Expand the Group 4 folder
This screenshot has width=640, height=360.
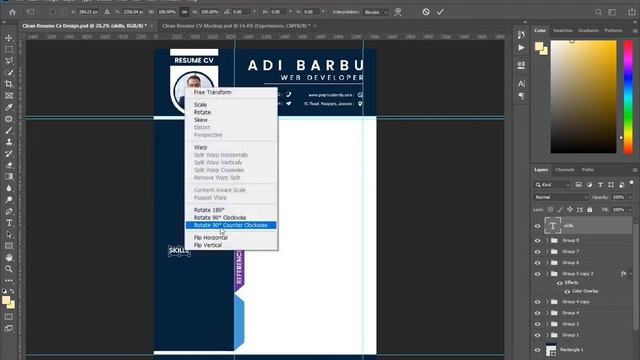(547, 313)
